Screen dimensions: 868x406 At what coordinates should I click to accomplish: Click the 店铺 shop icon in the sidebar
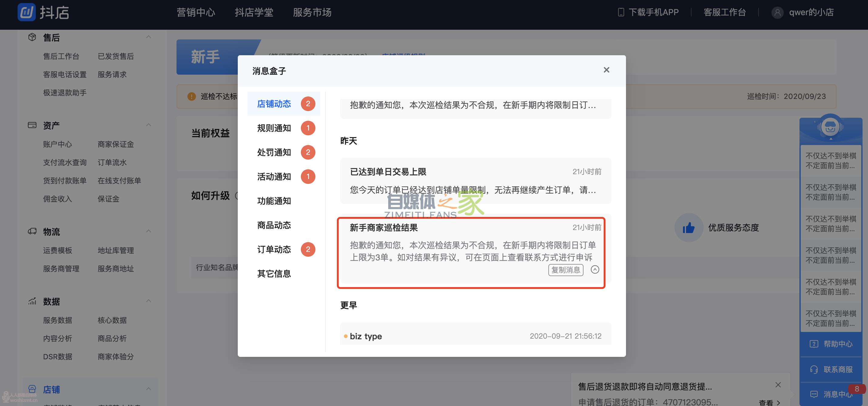[32, 390]
